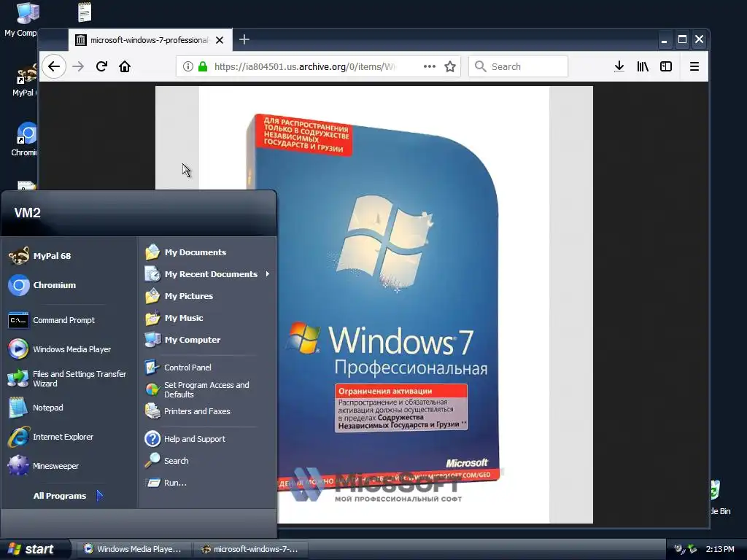Click the first system tray icon
The image size is (747, 560).
pyautogui.click(x=680, y=549)
